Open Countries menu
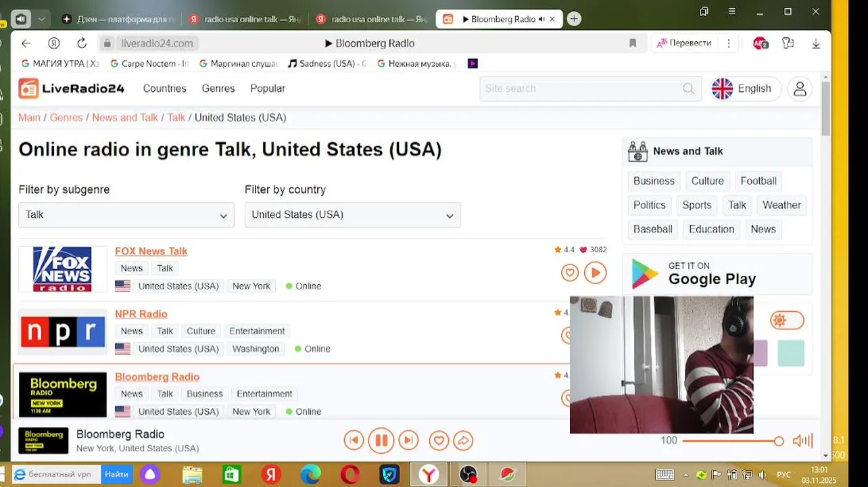 tap(164, 89)
